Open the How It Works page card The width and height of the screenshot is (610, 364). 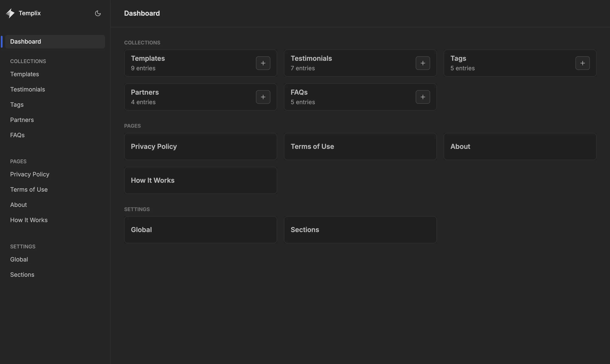[200, 180]
